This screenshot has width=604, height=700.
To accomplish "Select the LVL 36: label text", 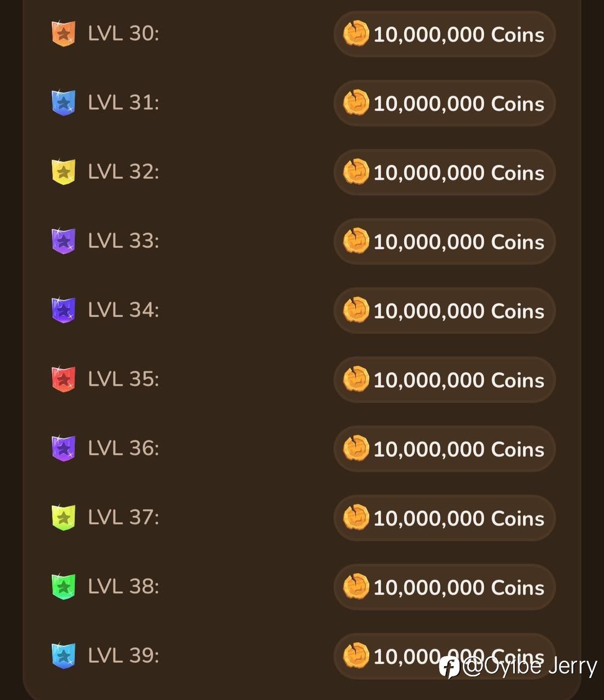I will coord(124,448).
